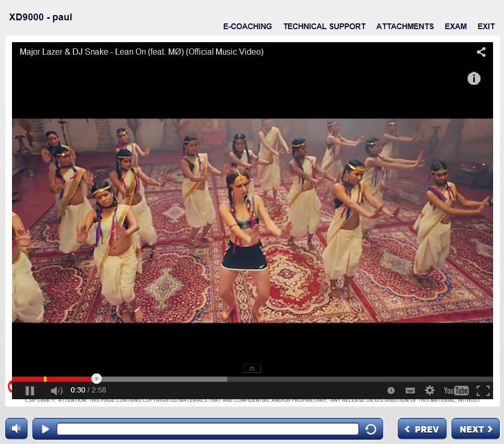The width and height of the screenshot is (504, 444).
Task: Click the yellow ad marker on timeline
Action: coord(45,379)
